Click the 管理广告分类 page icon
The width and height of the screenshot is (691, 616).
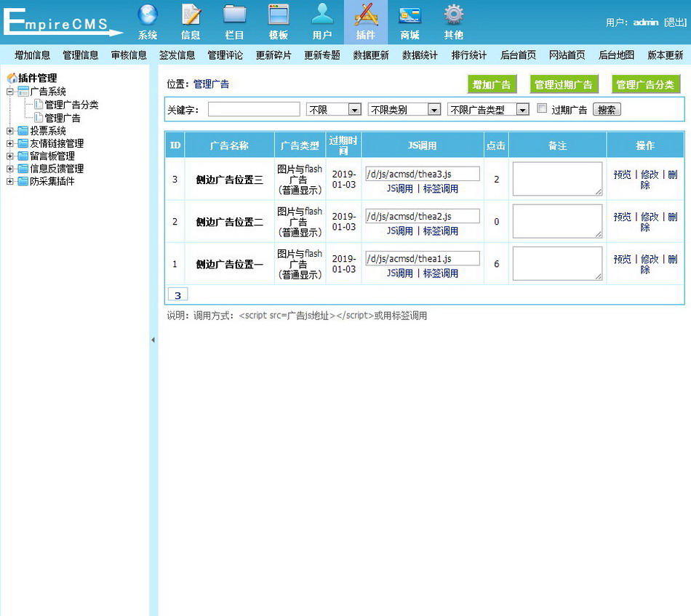point(39,105)
